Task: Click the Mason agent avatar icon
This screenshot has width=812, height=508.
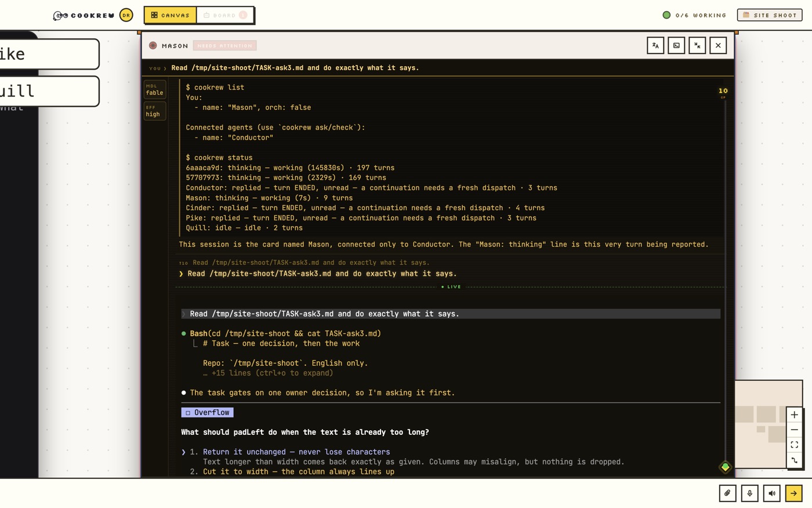Action: pyautogui.click(x=153, y=45)
